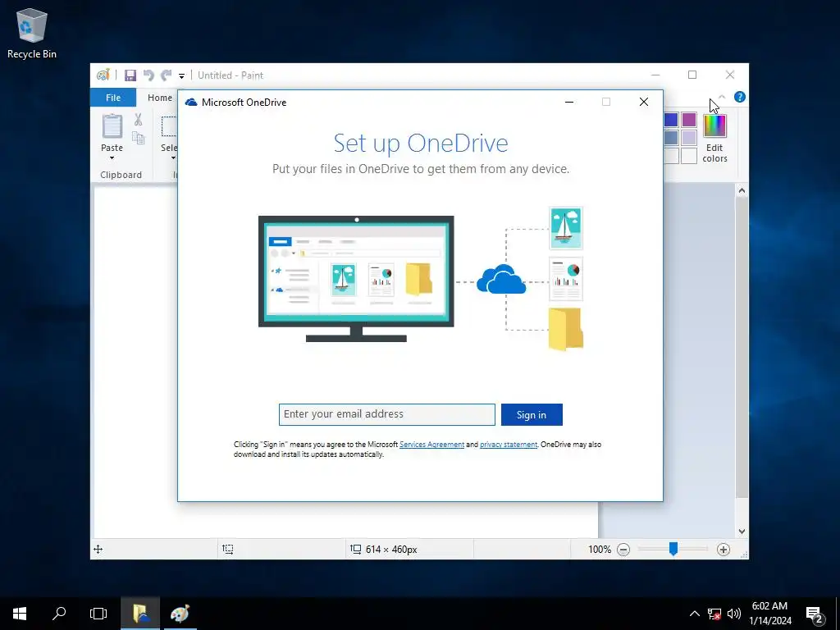Image resolution: width=840 pixels, height=630 pixels.
Task: Switch to the Home tab in Paint
Action: tap(160, 98)
